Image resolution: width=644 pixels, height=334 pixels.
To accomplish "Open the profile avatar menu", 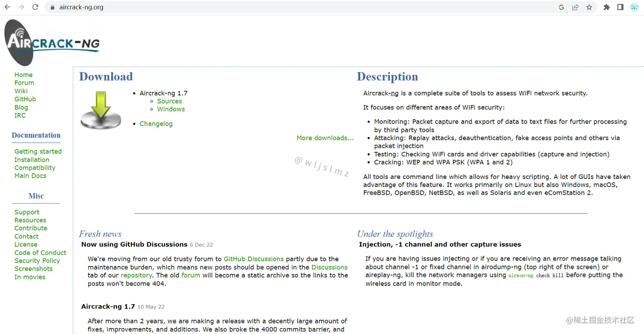I will tap(634, 7).
